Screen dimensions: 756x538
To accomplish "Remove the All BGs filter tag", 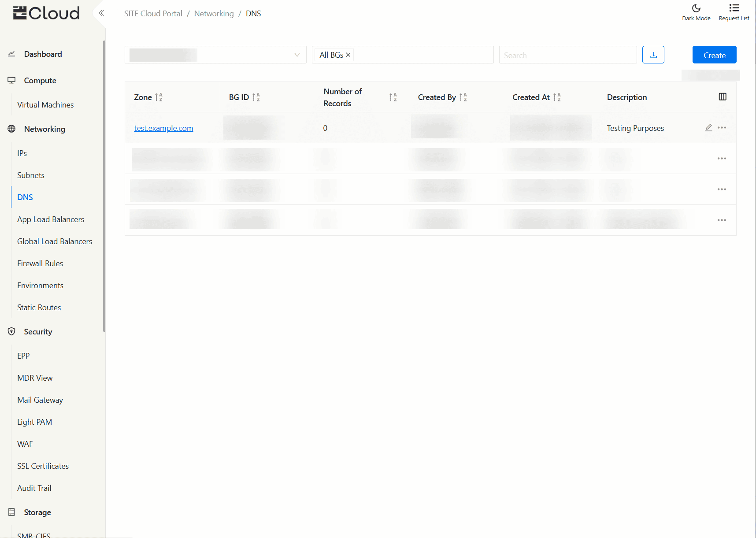I will tap(348, 55).
